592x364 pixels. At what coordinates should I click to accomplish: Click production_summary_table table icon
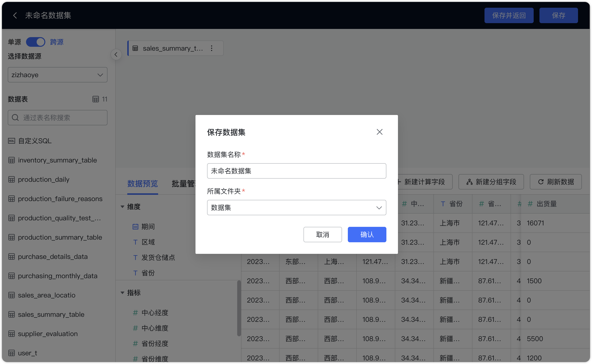(12, 237)
